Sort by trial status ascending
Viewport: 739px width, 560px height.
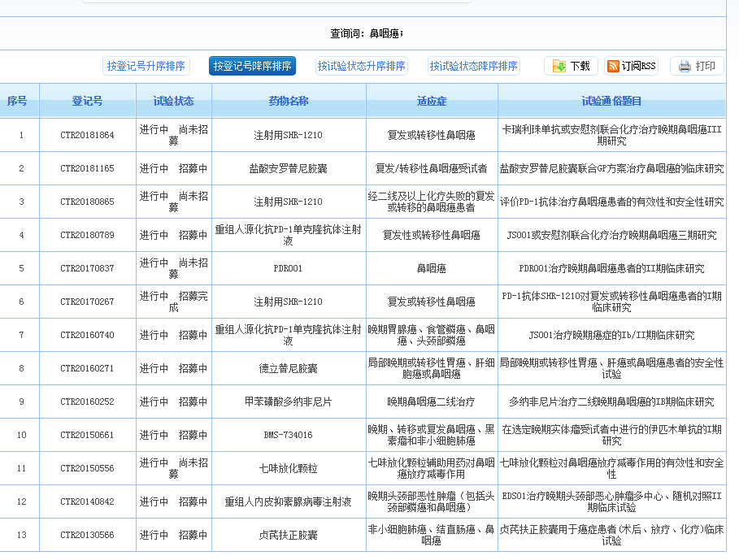pos(361,67)
